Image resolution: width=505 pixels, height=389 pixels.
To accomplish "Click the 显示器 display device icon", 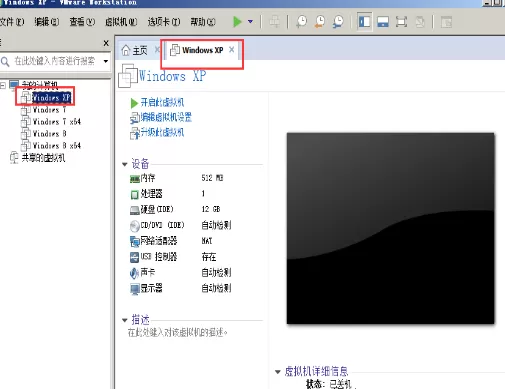I will click(x=135, y=289).
